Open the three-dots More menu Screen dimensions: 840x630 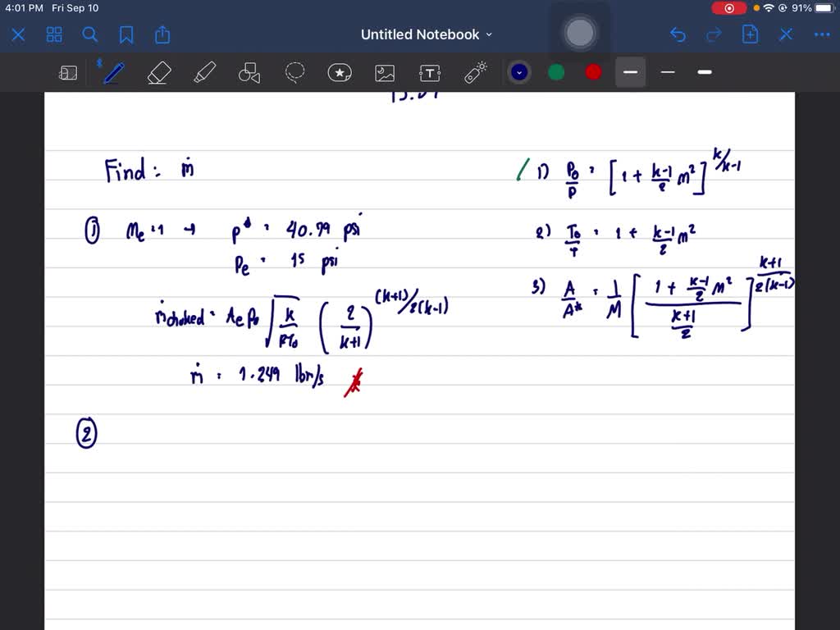(x=822, y=34)
